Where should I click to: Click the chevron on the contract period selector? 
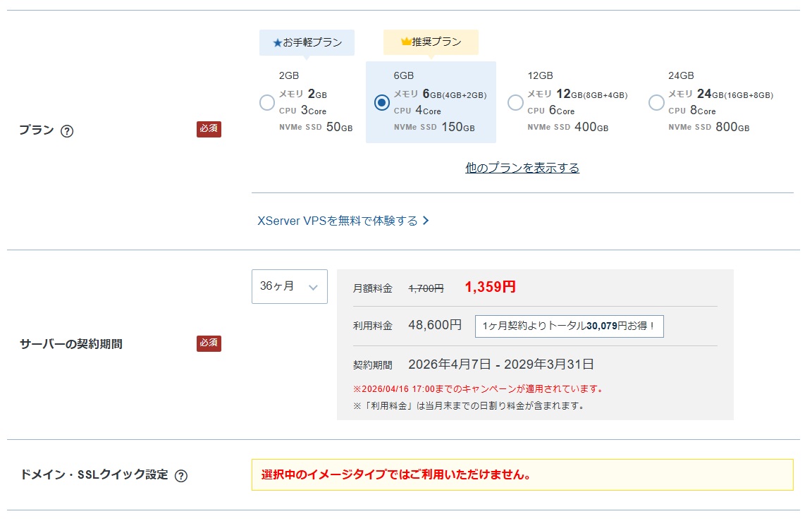coord(315,286)
